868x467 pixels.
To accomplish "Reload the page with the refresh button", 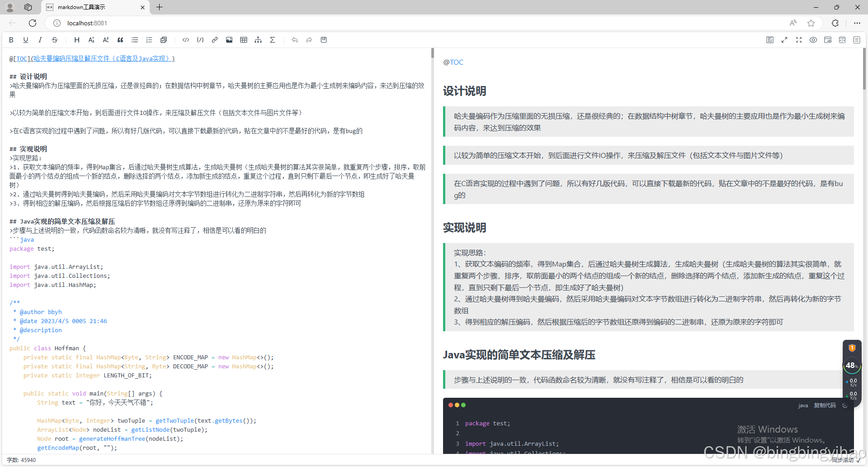I will [x=33, y=23].
